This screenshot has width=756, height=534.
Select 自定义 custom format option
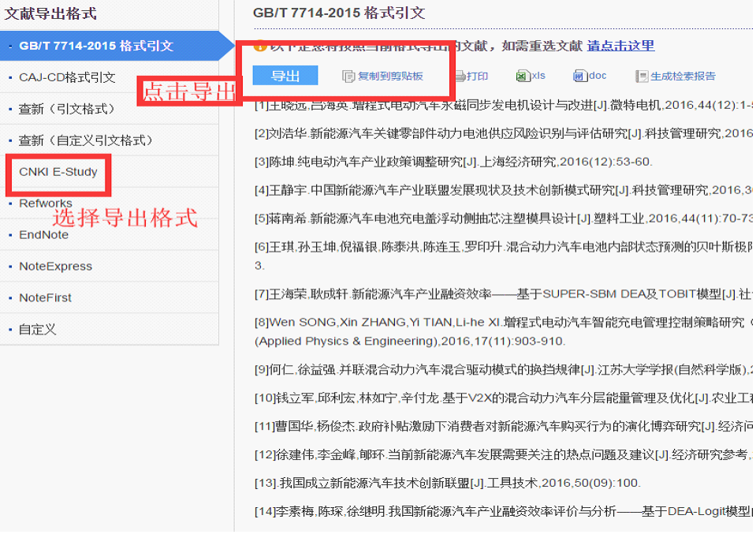pyautogui.click(x=37, y=330)
